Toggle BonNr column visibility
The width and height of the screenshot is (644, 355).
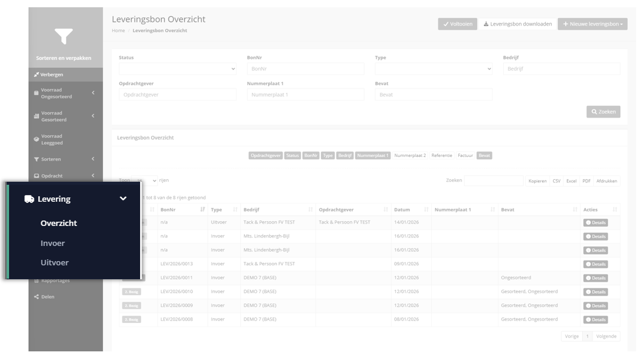pyautogui.click(x=311, y=156)
